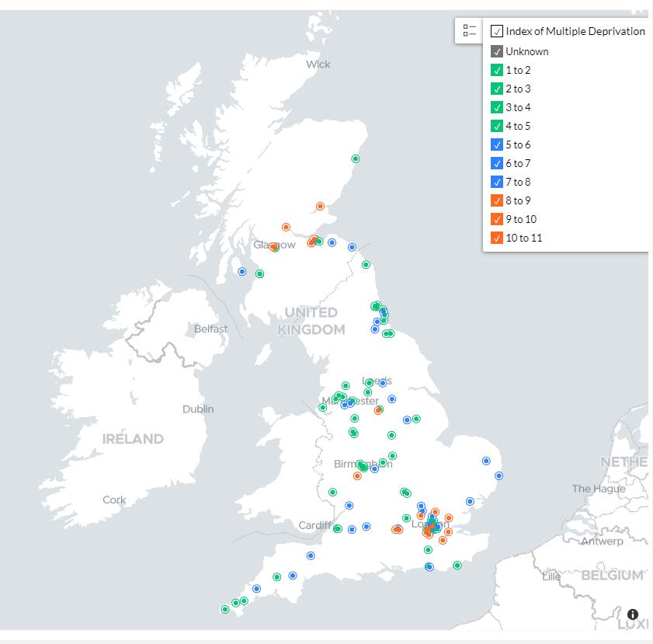Click the 7 to 8 legend label

coord(518,182)
